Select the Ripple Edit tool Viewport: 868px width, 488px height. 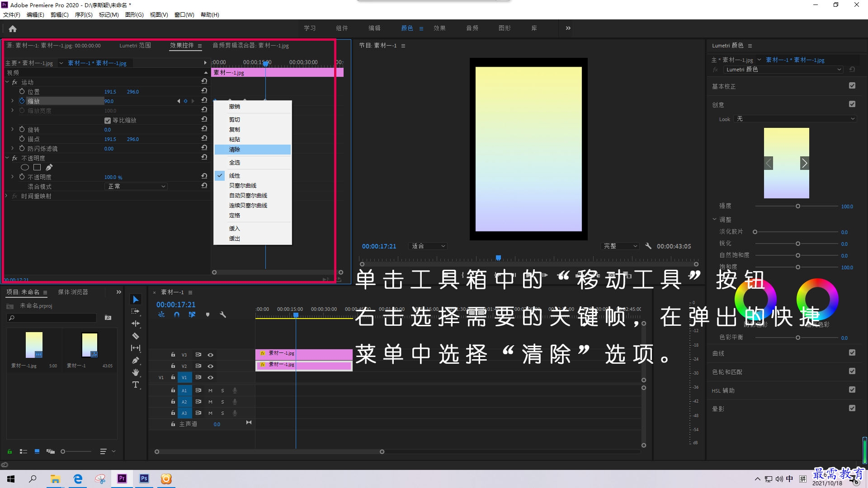(x=136, y=324)
